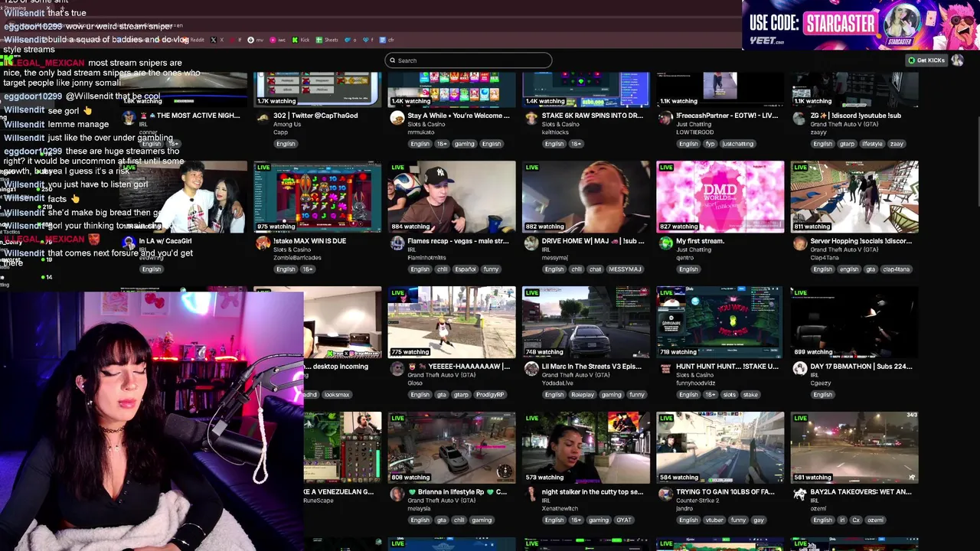Open 'STAKE 6K RAW SPINS INTO DR...' title
Screen dimensions: 980x551
pos(592,116)
